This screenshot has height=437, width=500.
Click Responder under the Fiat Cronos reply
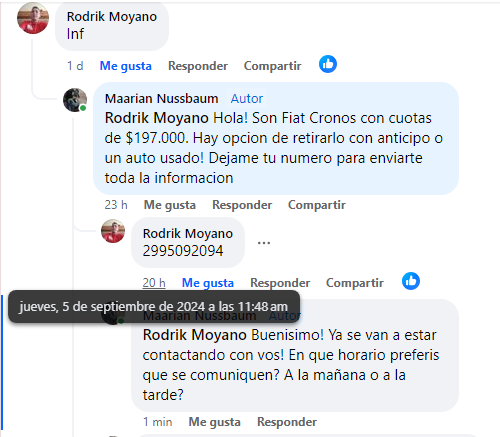click(x=242, y=205)
